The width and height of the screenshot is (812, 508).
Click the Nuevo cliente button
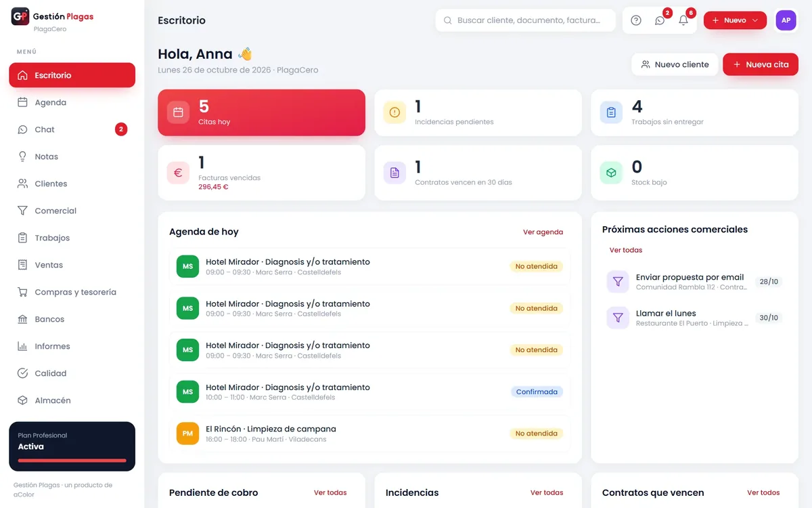click(x=675, y=64)
